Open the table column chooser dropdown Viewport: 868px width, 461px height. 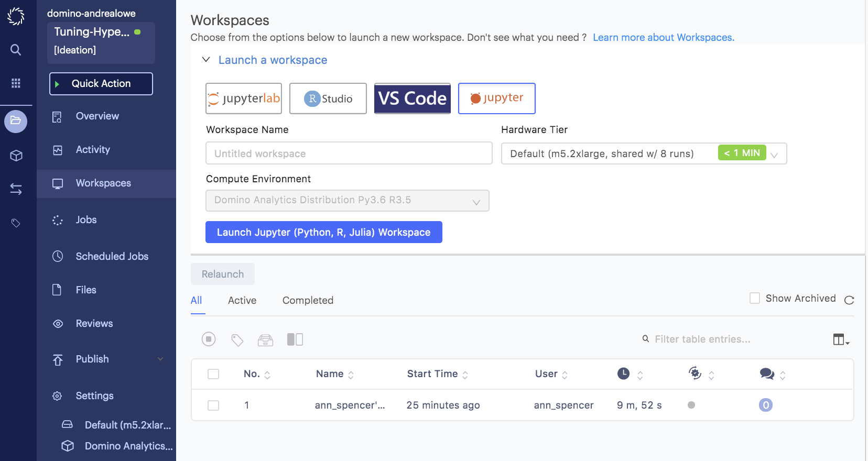841,340
